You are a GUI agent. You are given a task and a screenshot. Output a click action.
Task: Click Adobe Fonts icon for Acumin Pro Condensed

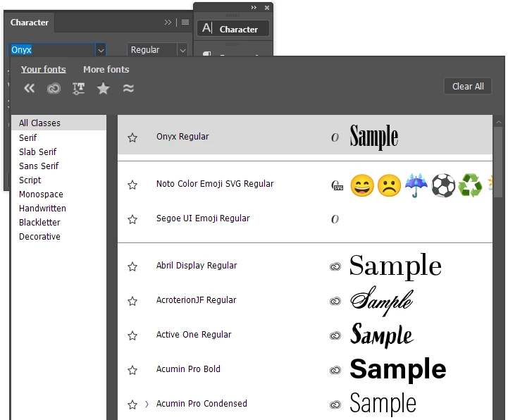(335, 404)
